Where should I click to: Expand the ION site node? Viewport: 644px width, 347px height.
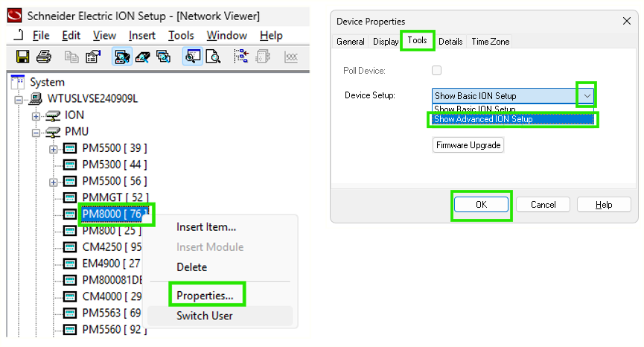click(x=36, y=116)
